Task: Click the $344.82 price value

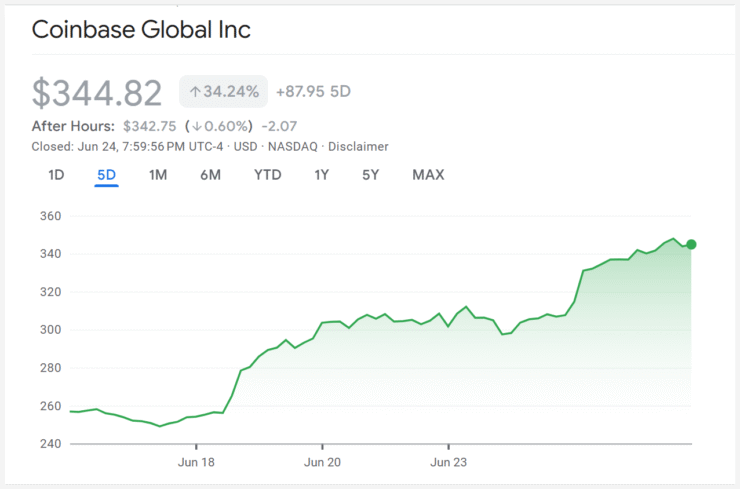Action: [97, 93]
